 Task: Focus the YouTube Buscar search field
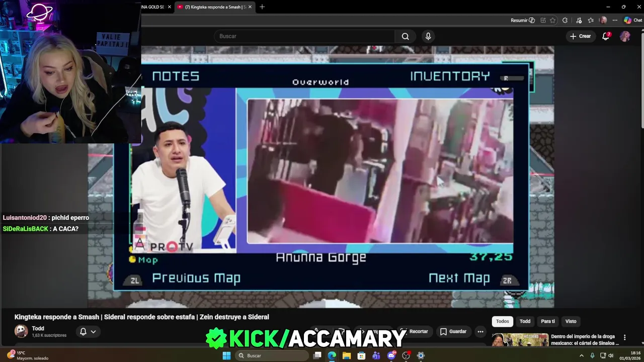tap(305, 36)
